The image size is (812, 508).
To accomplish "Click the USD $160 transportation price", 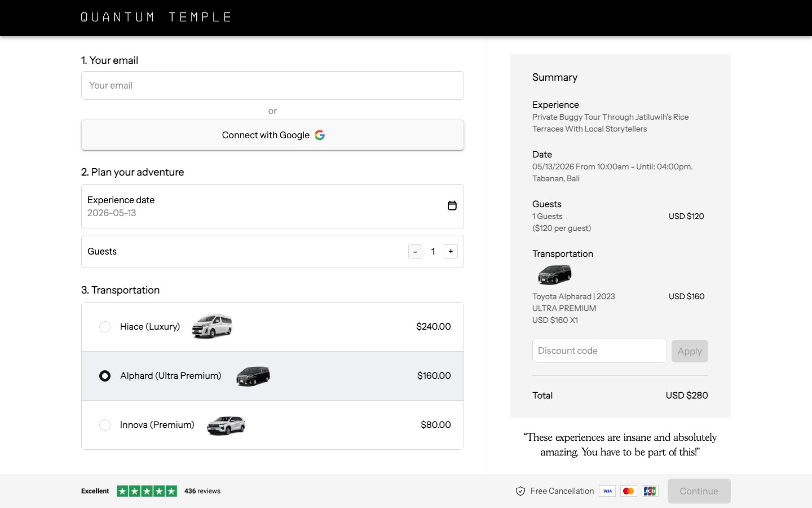I will tap(686, 296).
